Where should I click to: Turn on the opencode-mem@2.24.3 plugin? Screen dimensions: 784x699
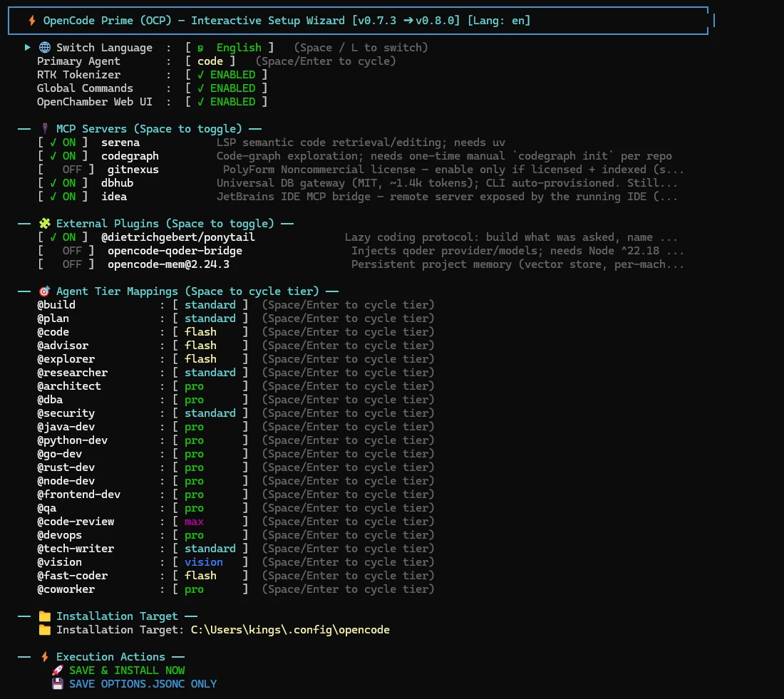(x=66, y=264)
